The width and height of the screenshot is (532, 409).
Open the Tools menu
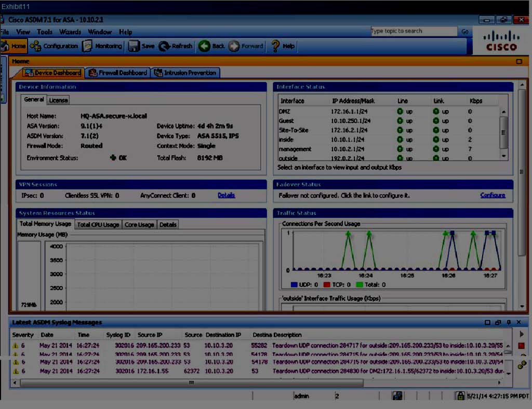(45, 32)
